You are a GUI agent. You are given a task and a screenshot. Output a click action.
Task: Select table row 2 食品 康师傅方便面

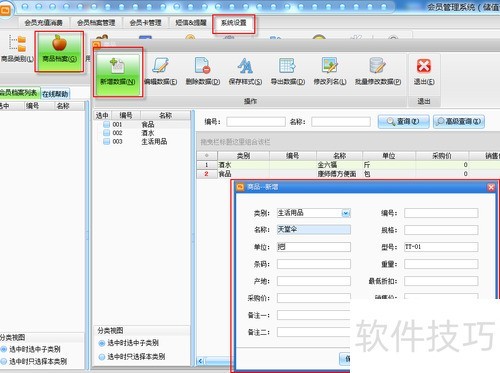point(348,174)
